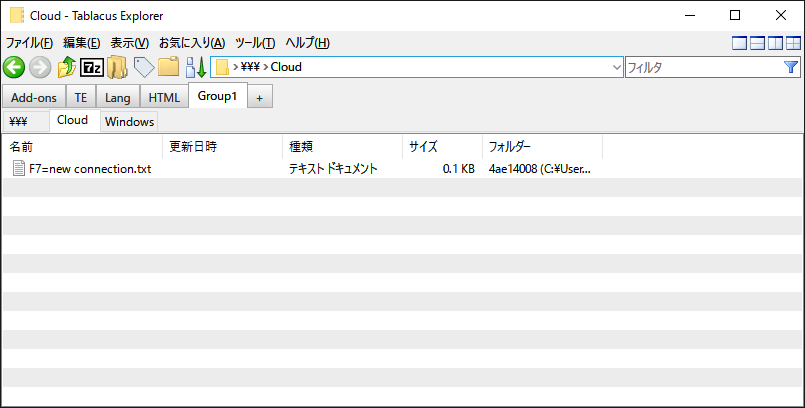805x408 pixels.
Task: Switch to the Lang tab group
Action: pos(118,98)
